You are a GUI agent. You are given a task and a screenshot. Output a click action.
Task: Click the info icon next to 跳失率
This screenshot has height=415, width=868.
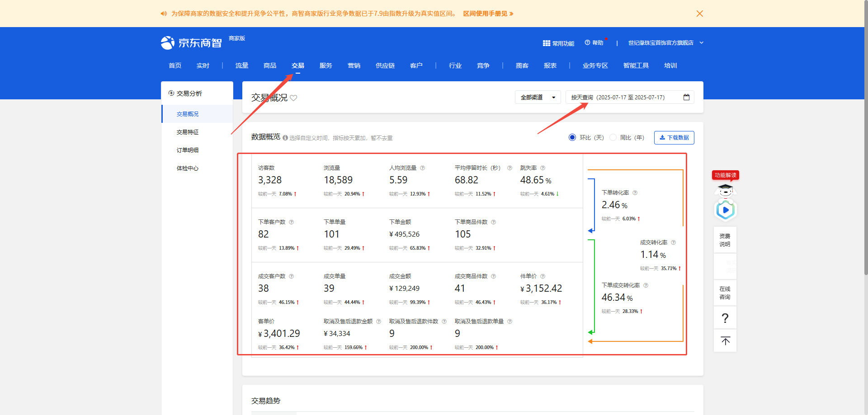(542, 168)
